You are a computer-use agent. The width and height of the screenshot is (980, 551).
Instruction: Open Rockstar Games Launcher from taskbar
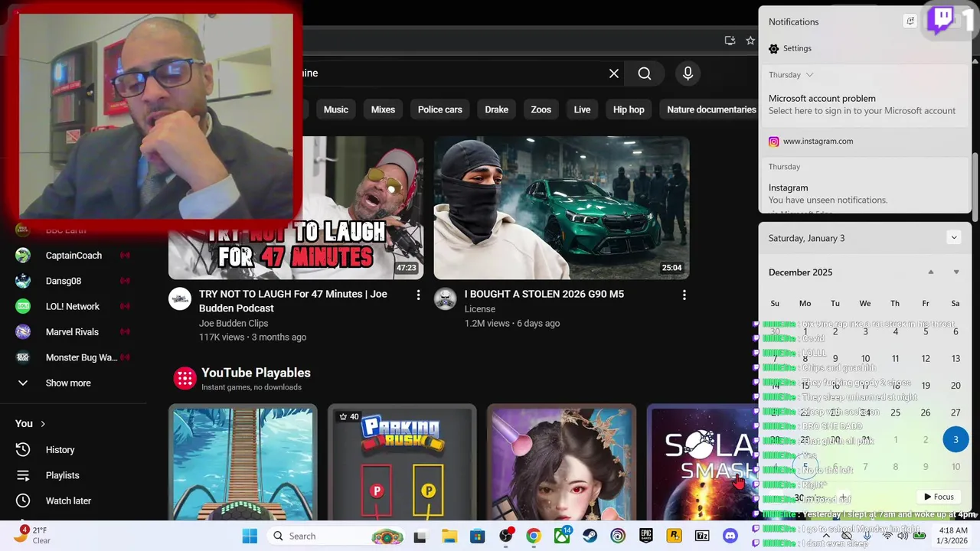coord(675,536)
